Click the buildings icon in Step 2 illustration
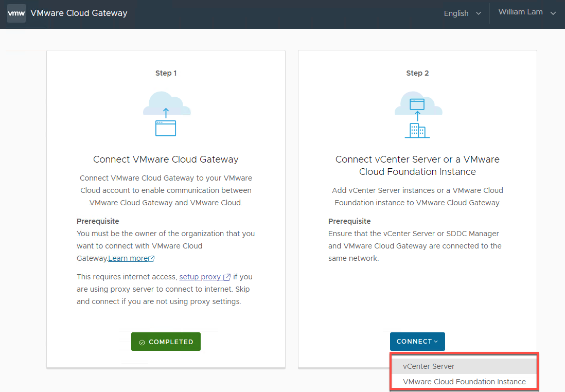 417,130
